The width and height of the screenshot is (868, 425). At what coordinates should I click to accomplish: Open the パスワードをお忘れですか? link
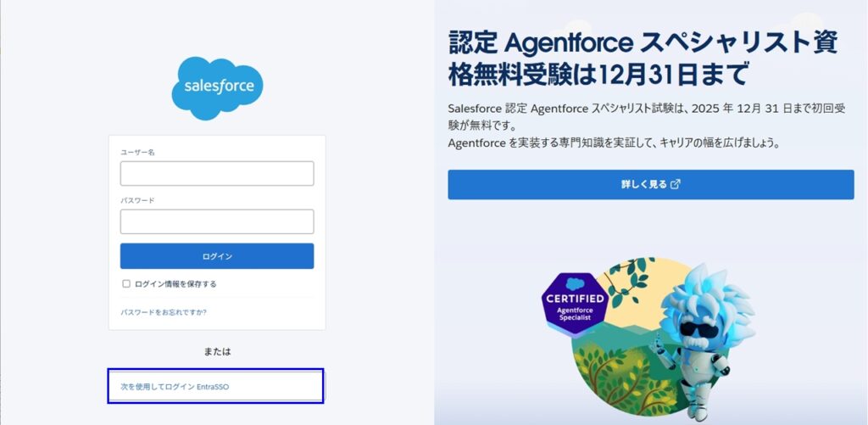(164, 312)
